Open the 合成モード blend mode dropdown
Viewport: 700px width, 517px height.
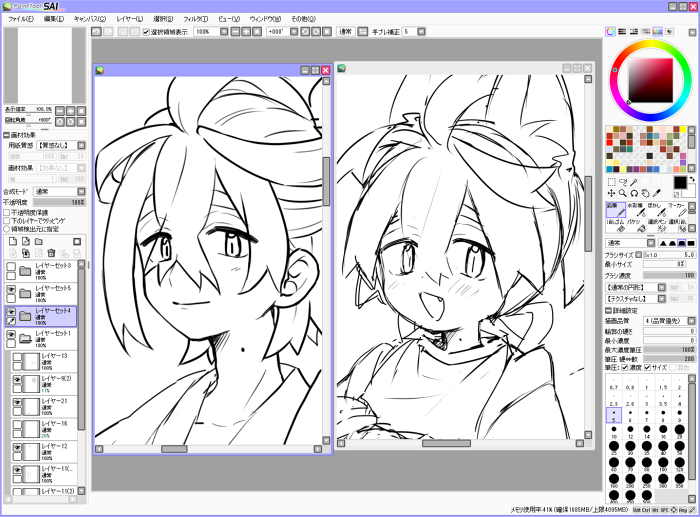click(x=81, y=192)
